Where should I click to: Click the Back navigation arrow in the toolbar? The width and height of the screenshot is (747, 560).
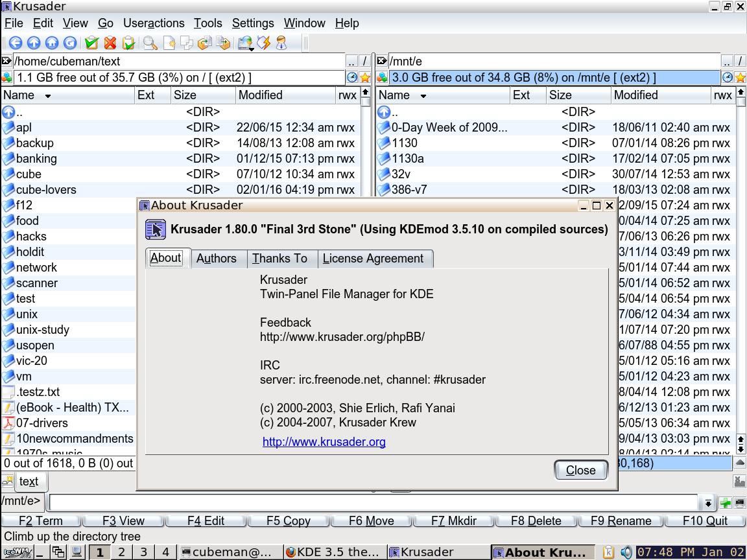click(x=16, y=43)
